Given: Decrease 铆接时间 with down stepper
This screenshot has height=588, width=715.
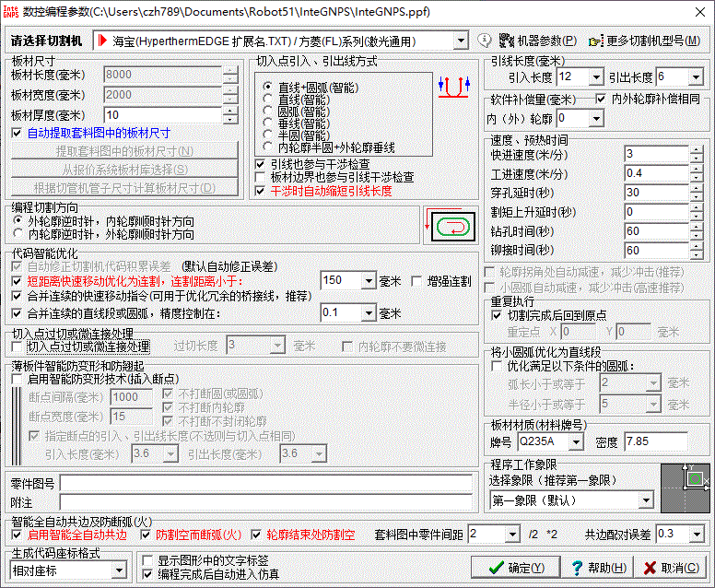Looking at the screenshot, I should (696, 255).
